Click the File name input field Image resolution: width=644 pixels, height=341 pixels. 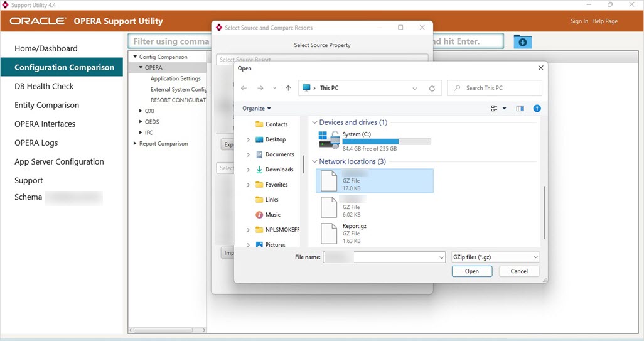384,257
